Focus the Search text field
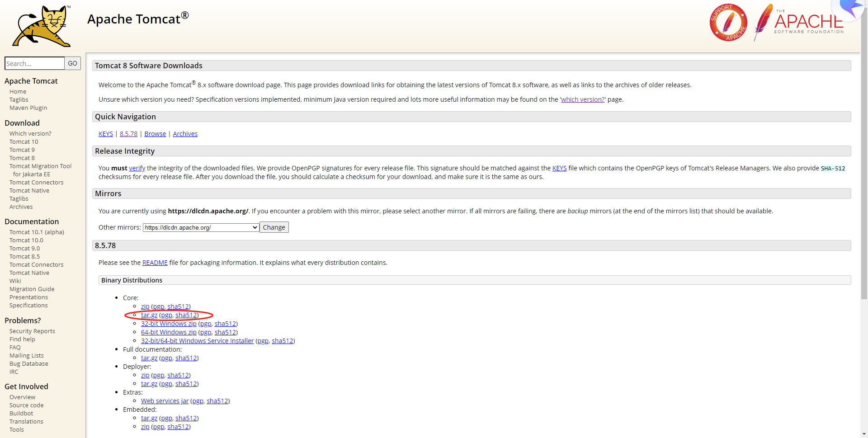 (x=34, y=63)
